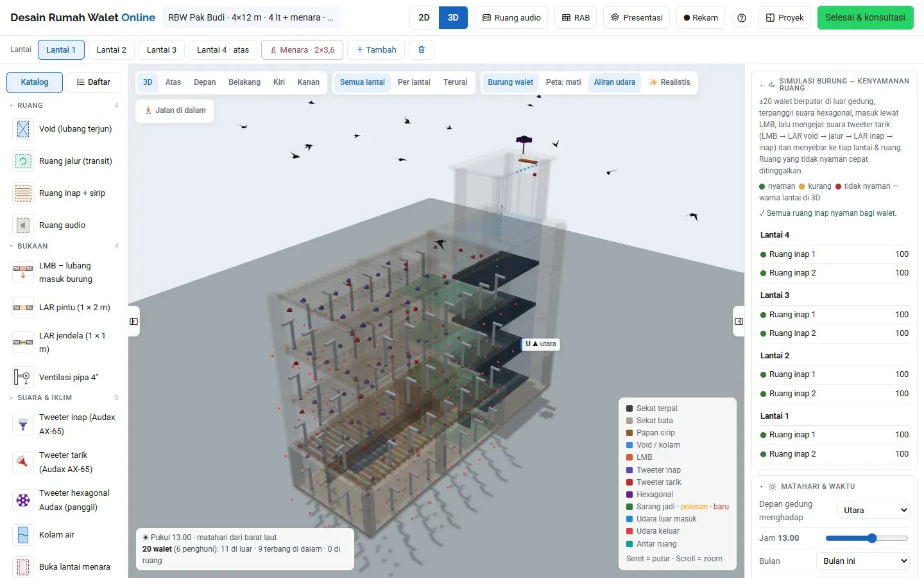Viewport: 924px width, 578px height.
Task: Open the Depan gedung menghadap dropdown
Action: [873, 511]
